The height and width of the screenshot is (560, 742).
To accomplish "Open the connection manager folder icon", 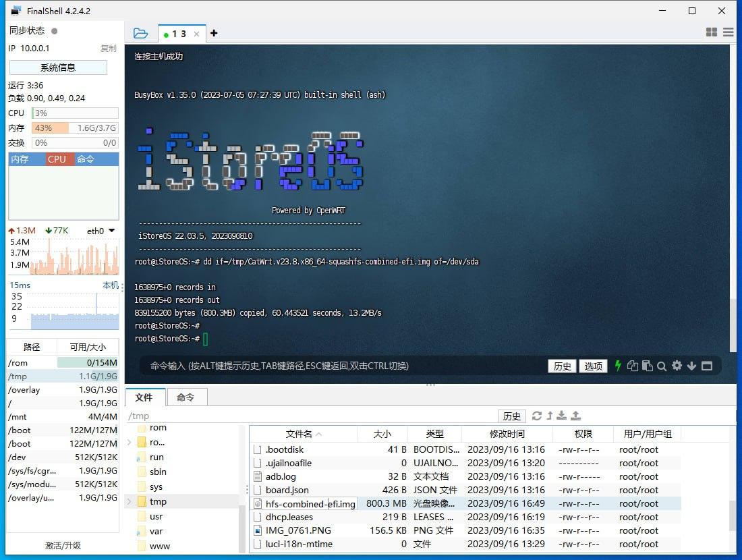I will tap(140, 33).
